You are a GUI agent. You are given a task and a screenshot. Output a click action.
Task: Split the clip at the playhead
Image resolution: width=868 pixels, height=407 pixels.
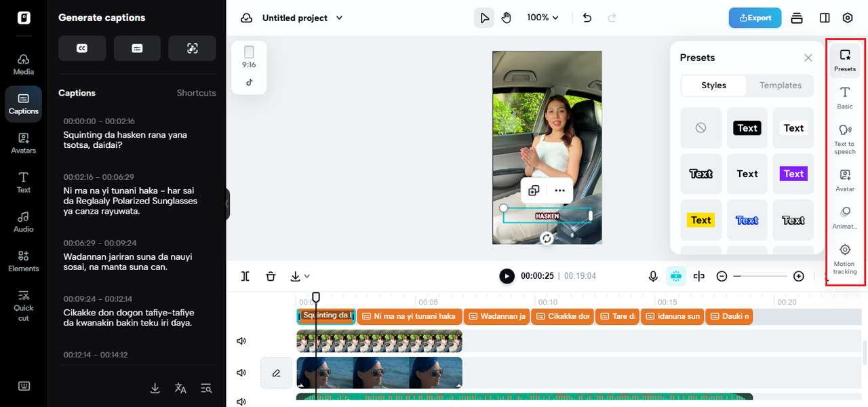pos(245,276)
